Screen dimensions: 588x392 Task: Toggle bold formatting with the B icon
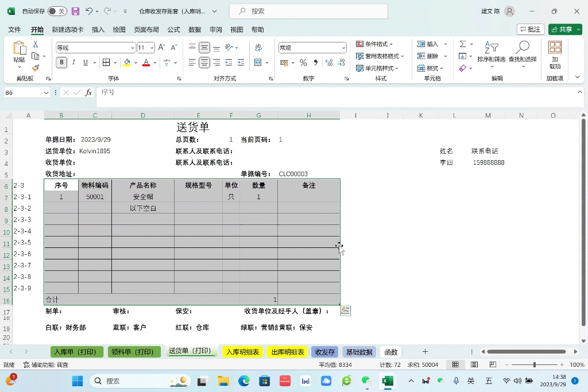61,62
